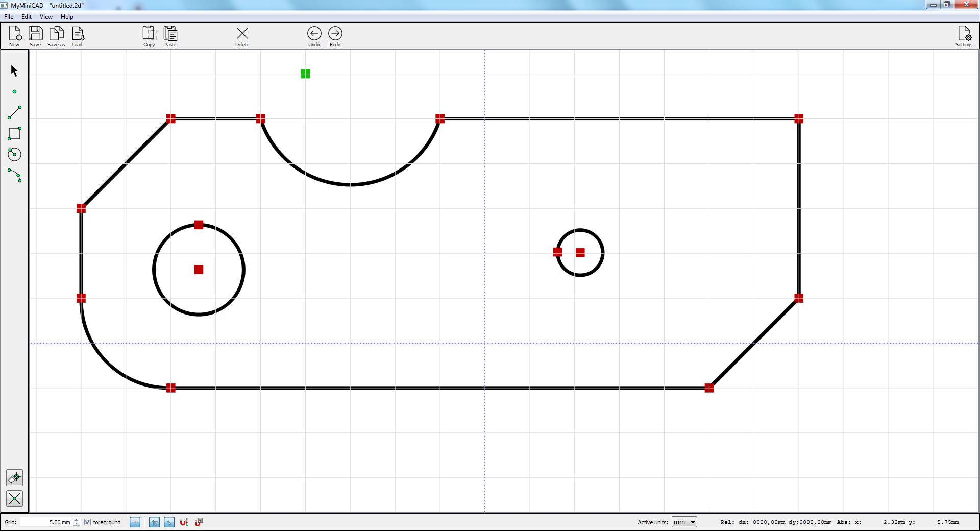This screenshot has width=980, height=531.
Task: Open the Settings icon
Action: (964, 36)
